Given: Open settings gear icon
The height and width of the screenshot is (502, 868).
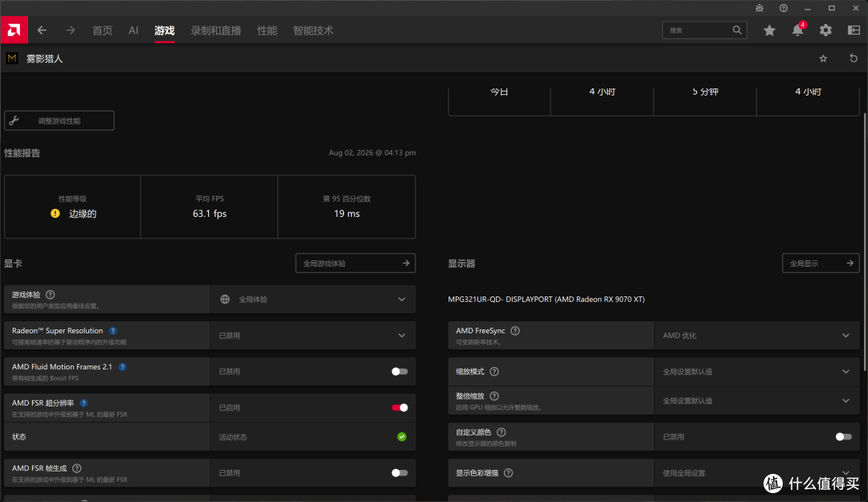Looking at the screenshot, I should (x=826, y=31).
